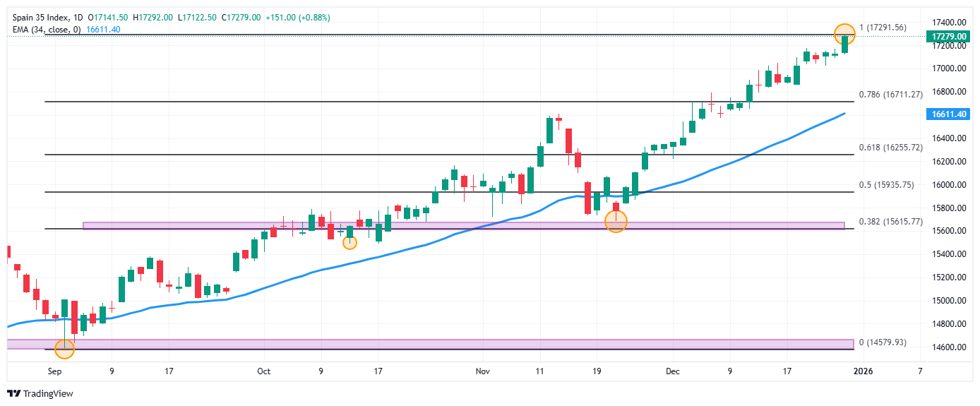The height and width of the screenshot is (406, 980).
Task: Click the purple zone near the 14600 level
Action: point(424,343)
